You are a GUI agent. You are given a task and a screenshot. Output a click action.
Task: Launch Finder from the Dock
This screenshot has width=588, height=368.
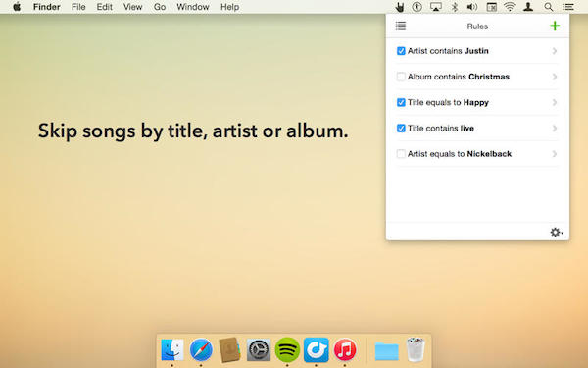click(x=172, y=350)
